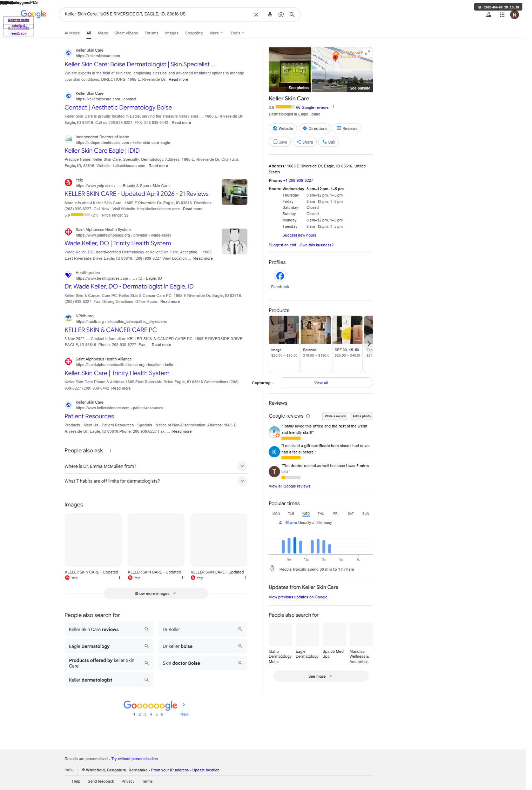Save Keller Skin Care to a list
The width and height of the screenshot is (532, 790).
[x=280, y=142]
